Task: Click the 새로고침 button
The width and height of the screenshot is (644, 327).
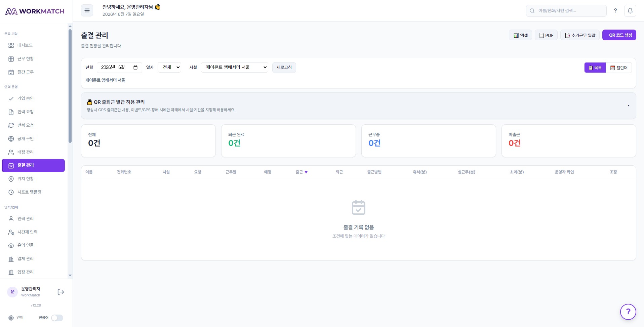Action: pyautogui.click(x=284, y=67)
